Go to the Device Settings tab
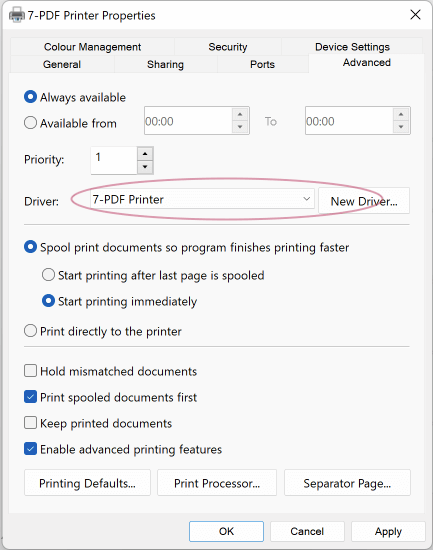433x550 pixels. (352, 47)
